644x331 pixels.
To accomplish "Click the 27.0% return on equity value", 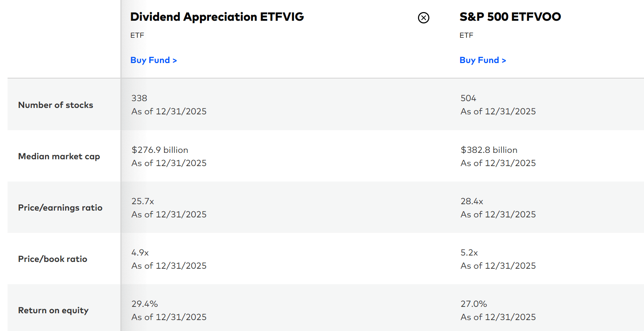I will (474, 304).
